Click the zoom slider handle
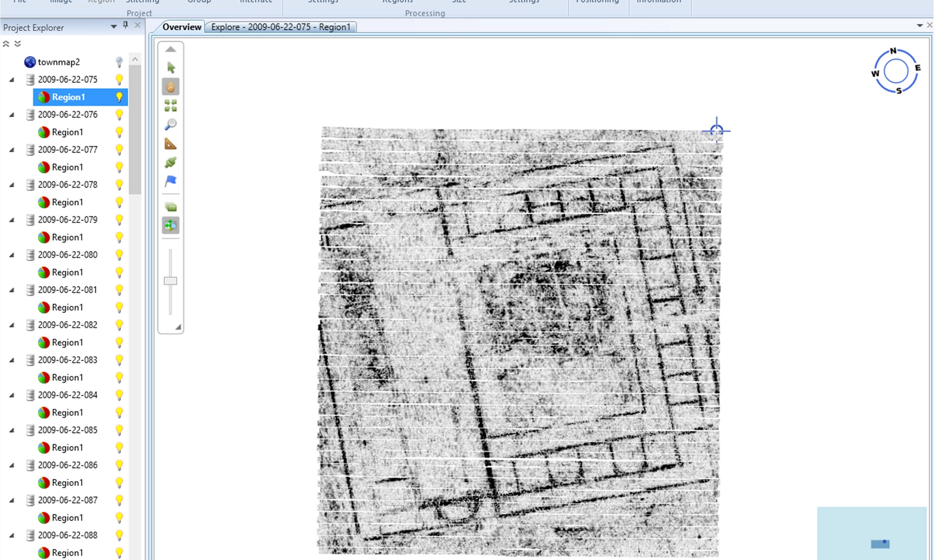The width and height of the screenshot is (934, 560). (x=170, y=281)
